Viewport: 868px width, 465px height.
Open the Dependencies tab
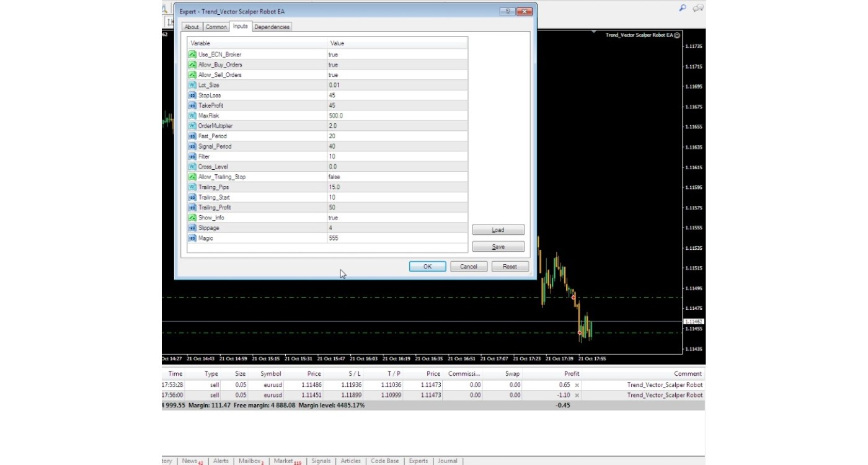272,27
